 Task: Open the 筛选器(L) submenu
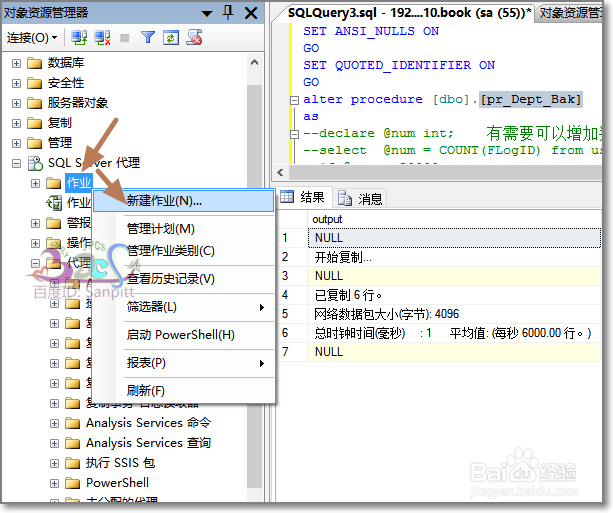(184, 307)
